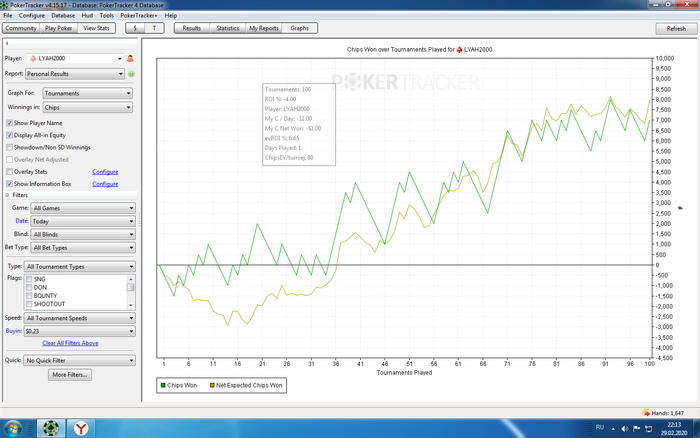Viewport: 700px width, 438px height.
Task: Click the green status icon next to Report
Action: pyautogui.click(x=131, y=74)
